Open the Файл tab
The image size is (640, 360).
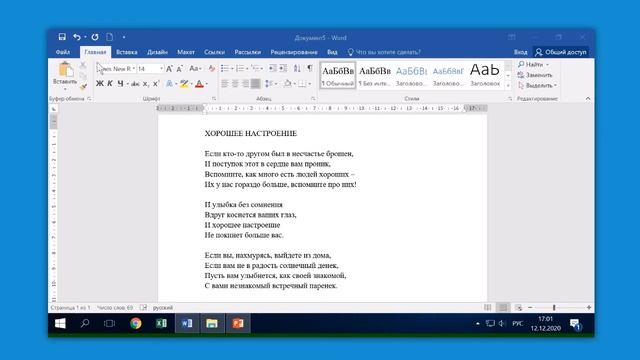tap(63, 52)
